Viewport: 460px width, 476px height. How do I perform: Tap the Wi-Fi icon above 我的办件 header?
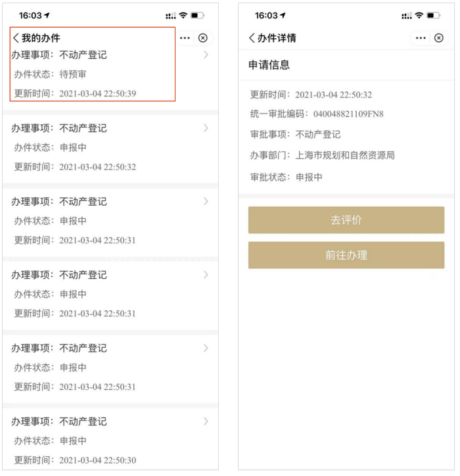click(x=183, y=15)
